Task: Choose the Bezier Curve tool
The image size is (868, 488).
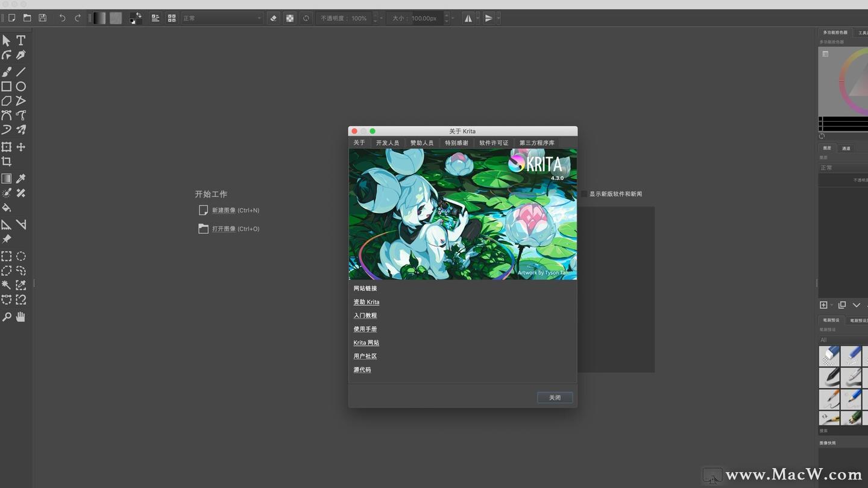Action: coord(7,115)
